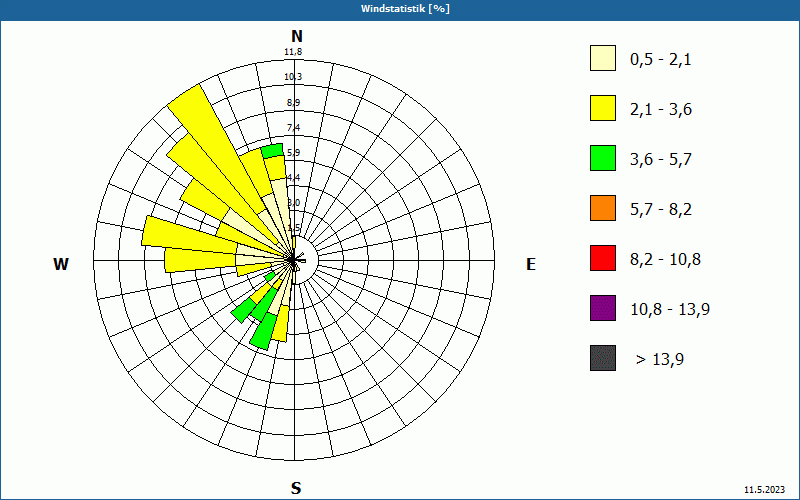Click the orange 5,7 - 8,2 legend swatch
Screen dimensions: 800x500
pos(603,208)
